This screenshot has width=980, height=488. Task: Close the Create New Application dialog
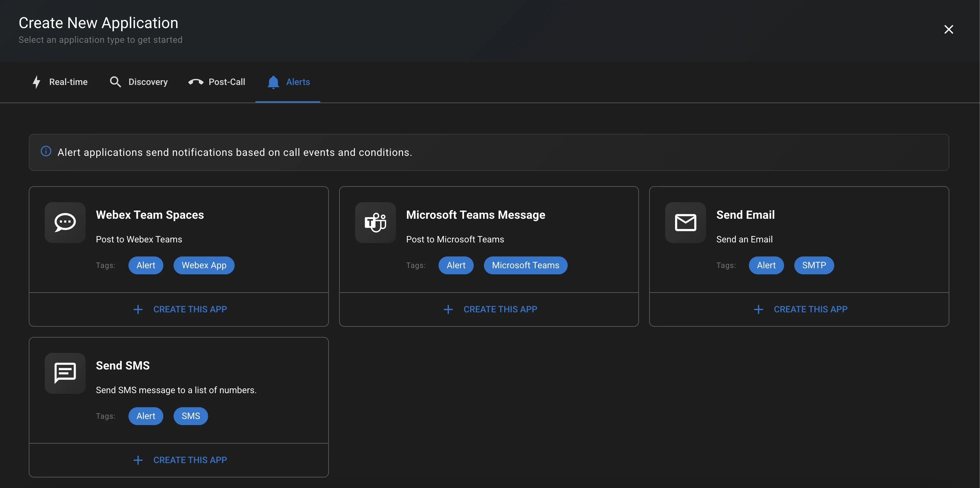948,29
